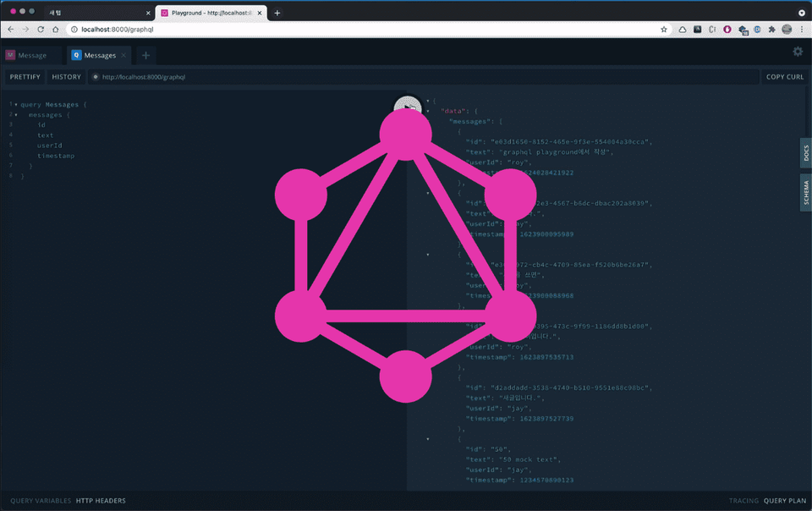The width and height of the screenshot is (812, 511).
Task: Open the QUERY VARIABLES panel
Action: [x=41, y=501]
